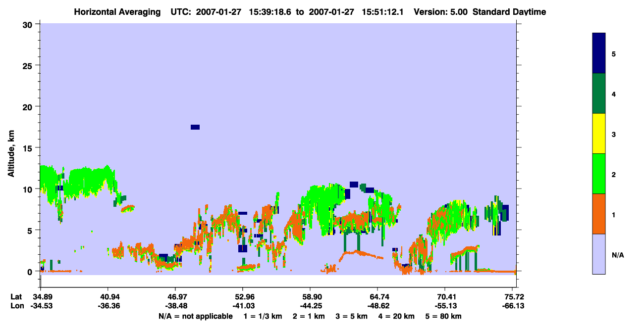
Task: Click longitude value -66.13
Action: 513,306
